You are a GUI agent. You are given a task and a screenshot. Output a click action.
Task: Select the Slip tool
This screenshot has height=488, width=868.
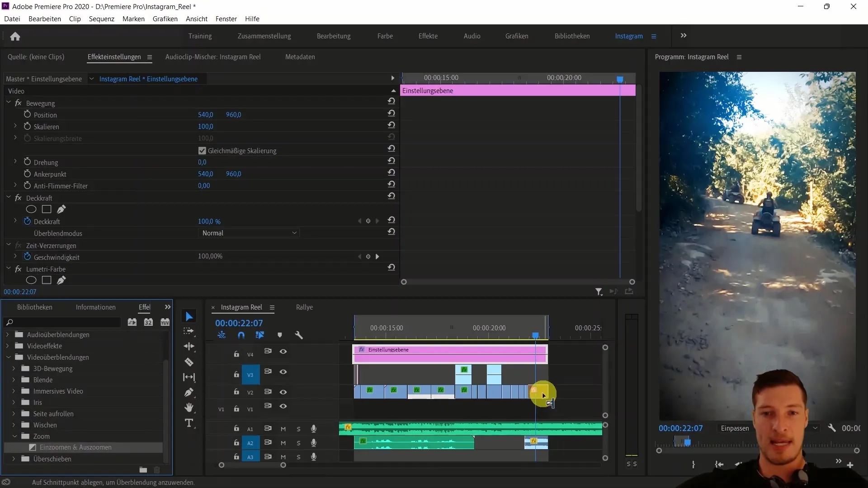[x=189, y=377]
